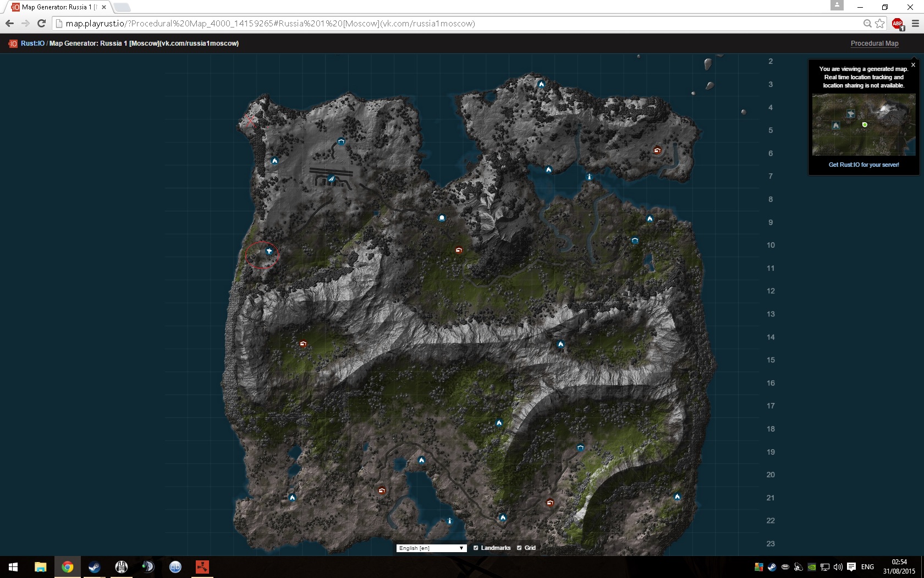Click the cave icon at the southern road bend, row 22
924x578 pixels.
click(502, 517)
